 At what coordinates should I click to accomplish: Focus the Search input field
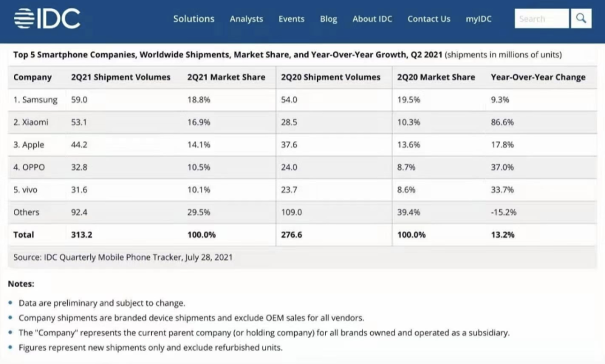click(x=541, y=19)
